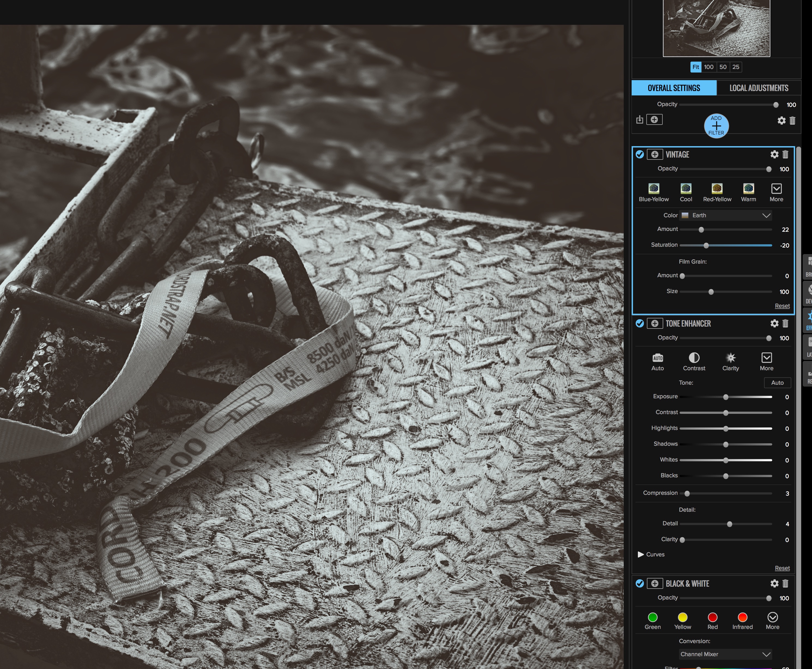Toggle off the Tone Enhancer filter
The height and width of the screenshot is (669, 812).
coord(640,323)
